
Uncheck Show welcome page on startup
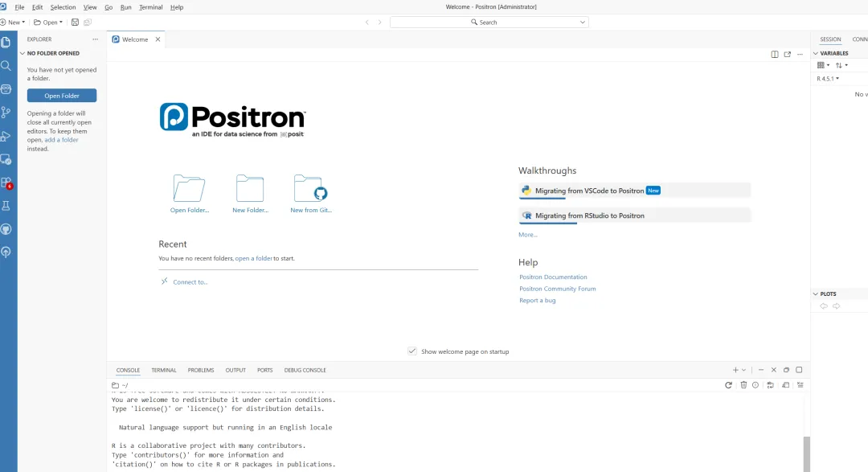pos(412,351)
